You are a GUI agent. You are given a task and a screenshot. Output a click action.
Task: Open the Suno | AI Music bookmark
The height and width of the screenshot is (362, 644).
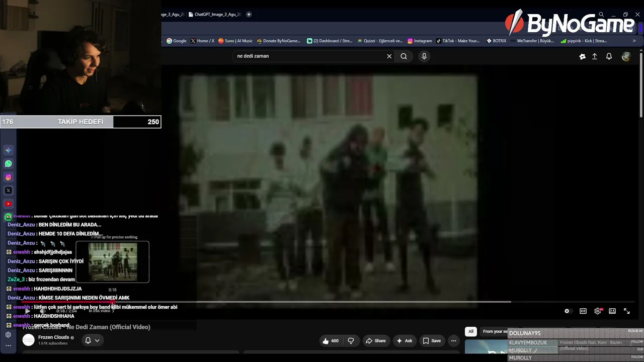coord(235,41)
